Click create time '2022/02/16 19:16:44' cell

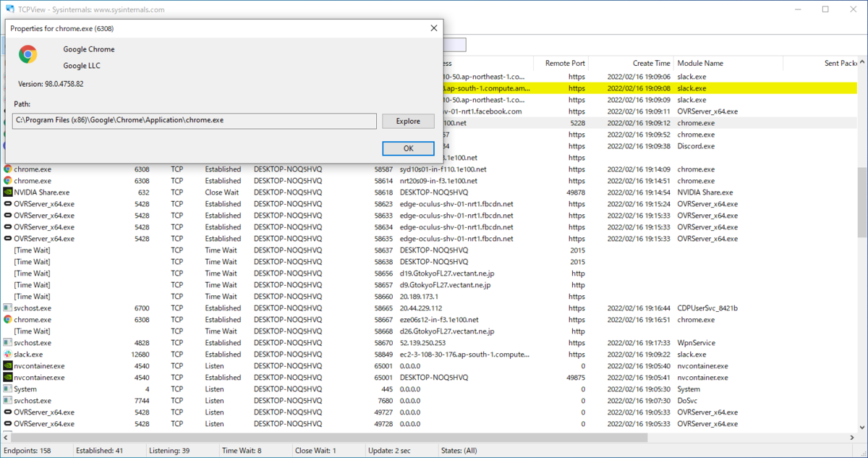coord(639,308)
